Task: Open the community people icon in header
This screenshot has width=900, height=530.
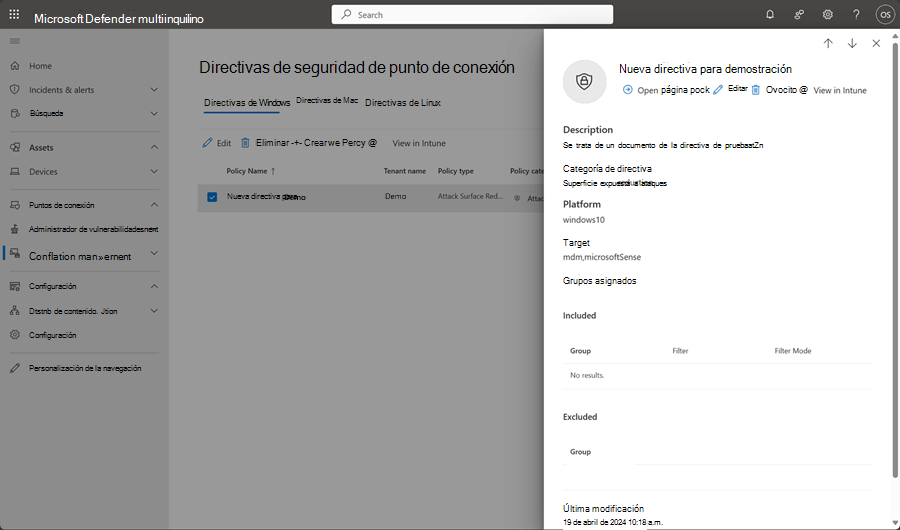Action: tap(798, 15)
